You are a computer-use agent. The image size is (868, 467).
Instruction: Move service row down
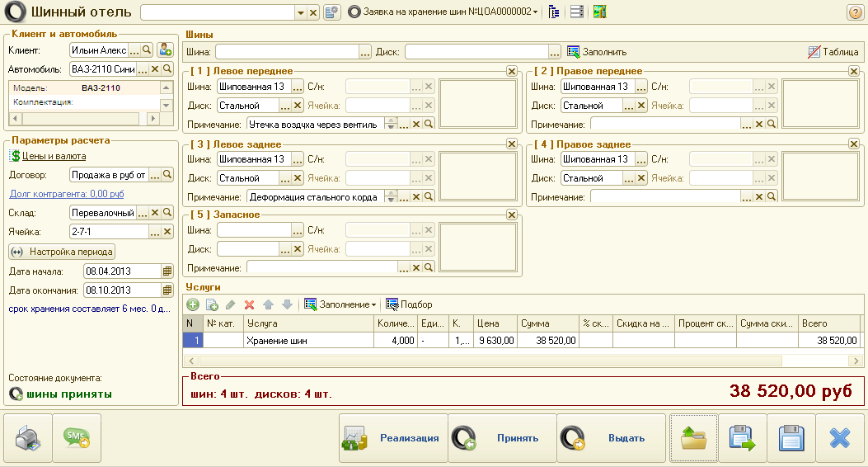pyautogui.click(x=288, y=304)
